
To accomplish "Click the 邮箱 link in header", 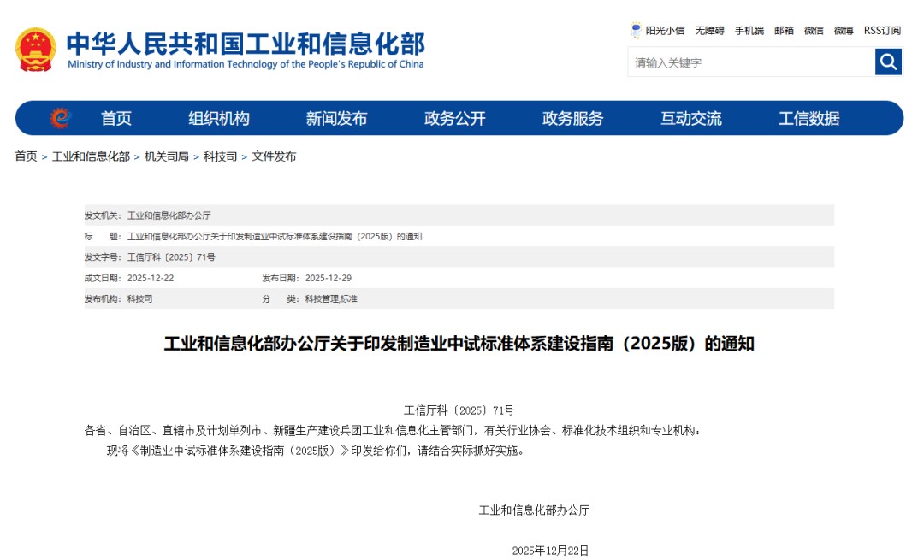I will click(x=784, y=31).
